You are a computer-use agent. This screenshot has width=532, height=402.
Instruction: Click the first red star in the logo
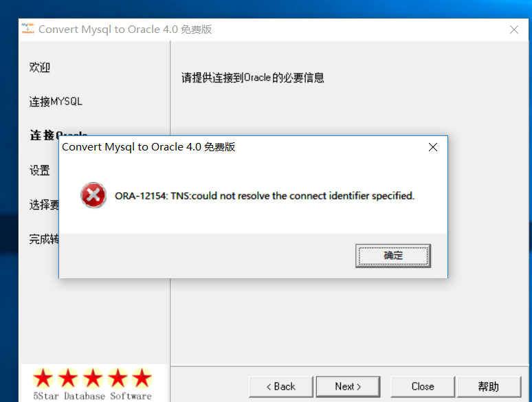coord(43,377)
